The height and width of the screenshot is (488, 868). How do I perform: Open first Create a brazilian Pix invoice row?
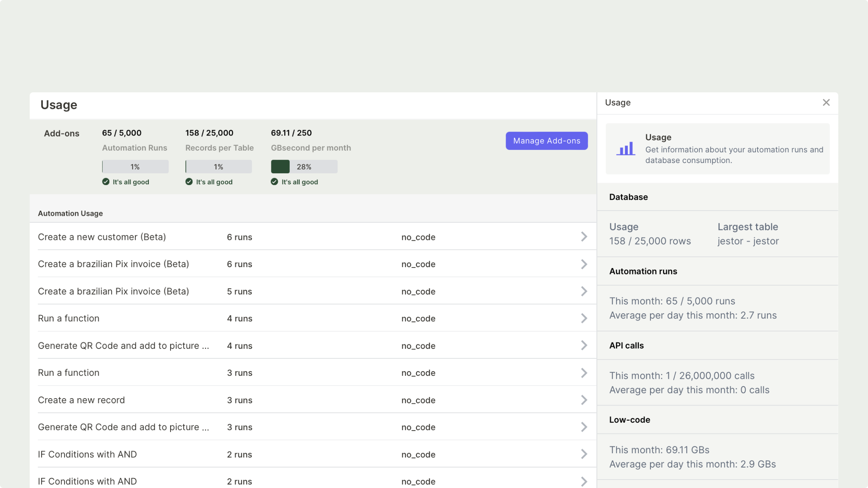click(113, 264)
